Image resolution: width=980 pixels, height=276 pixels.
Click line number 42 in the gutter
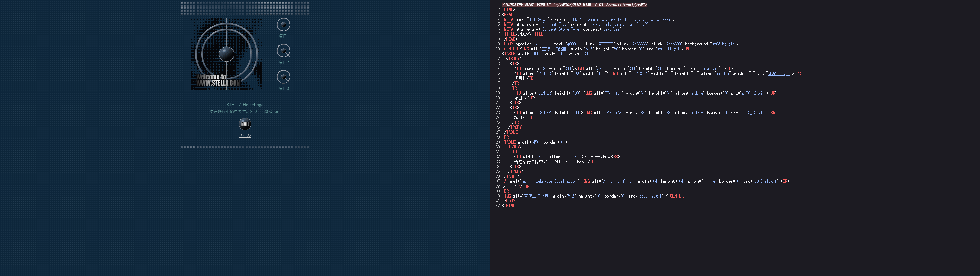click(x=498, y=206)
